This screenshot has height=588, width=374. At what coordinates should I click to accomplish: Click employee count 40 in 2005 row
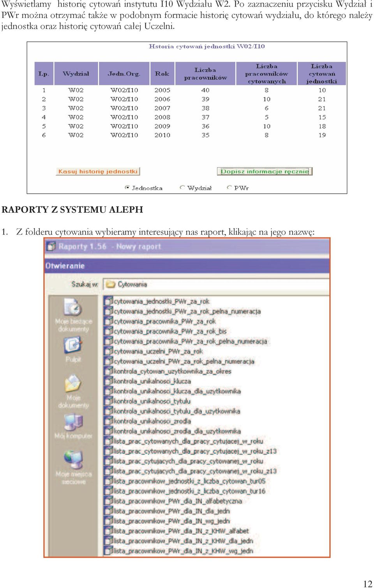click(205, 90)
